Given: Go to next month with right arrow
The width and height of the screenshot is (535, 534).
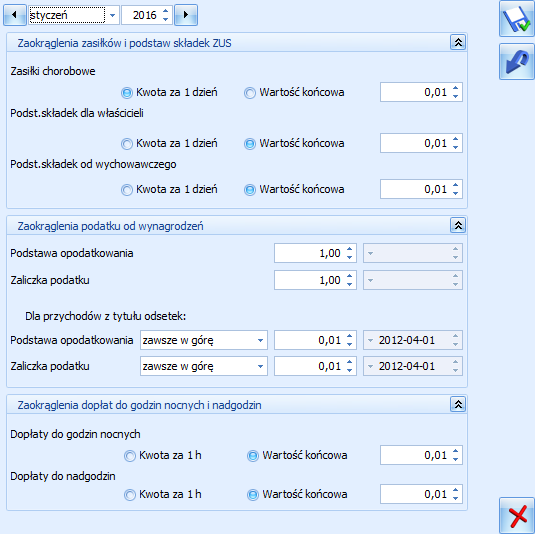Looking at the screenshot, I should coord(186,15).
